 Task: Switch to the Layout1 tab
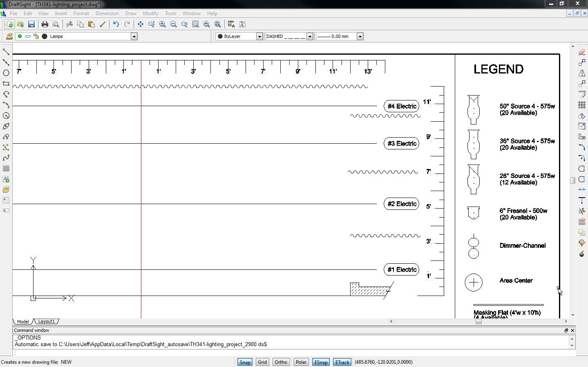click(x=47, y=322)
